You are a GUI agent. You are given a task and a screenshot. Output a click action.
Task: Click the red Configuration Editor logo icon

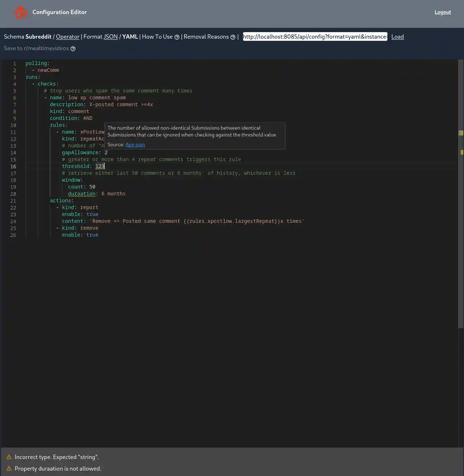(21, 12)
